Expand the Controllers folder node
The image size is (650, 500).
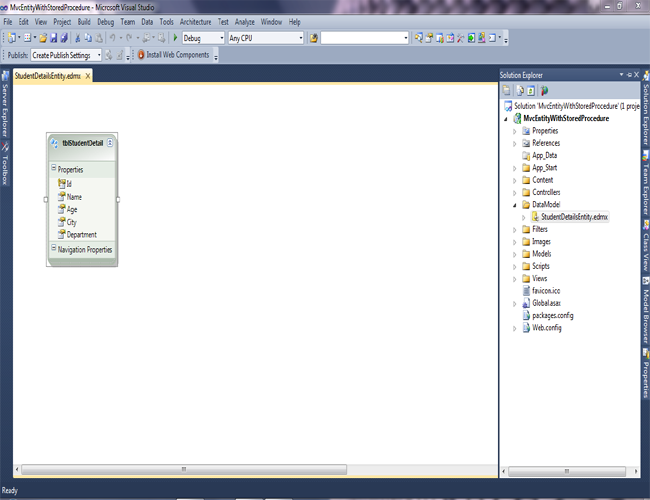(x=514, y=193)
